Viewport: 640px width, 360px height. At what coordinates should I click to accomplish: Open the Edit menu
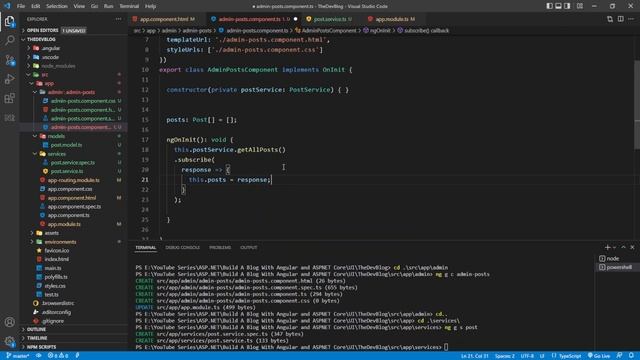pos(36,6)
